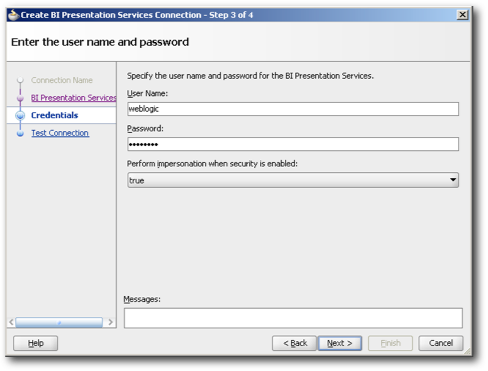Go to the Test Connection step link
This screenshot has height=371, width=488.
click(60, 133)
